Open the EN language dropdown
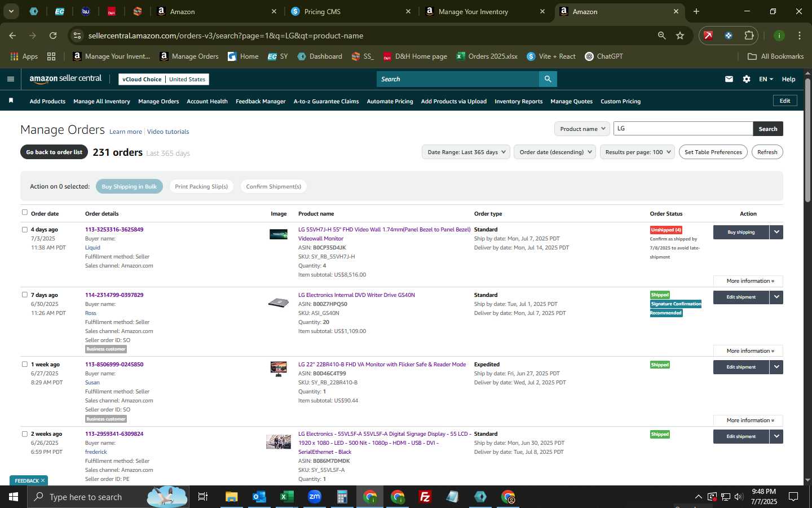Viewport: 812px width, 508px height. (766, 79)
